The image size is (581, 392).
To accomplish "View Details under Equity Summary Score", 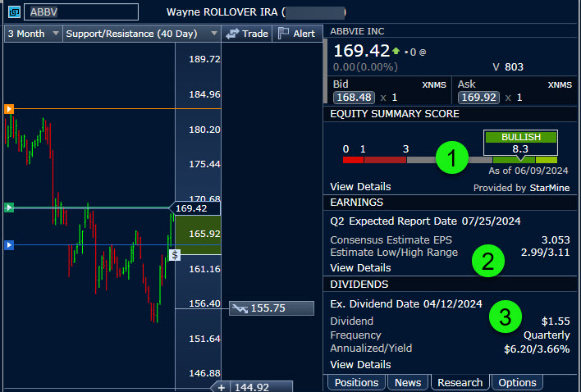I will pos(359,186).
